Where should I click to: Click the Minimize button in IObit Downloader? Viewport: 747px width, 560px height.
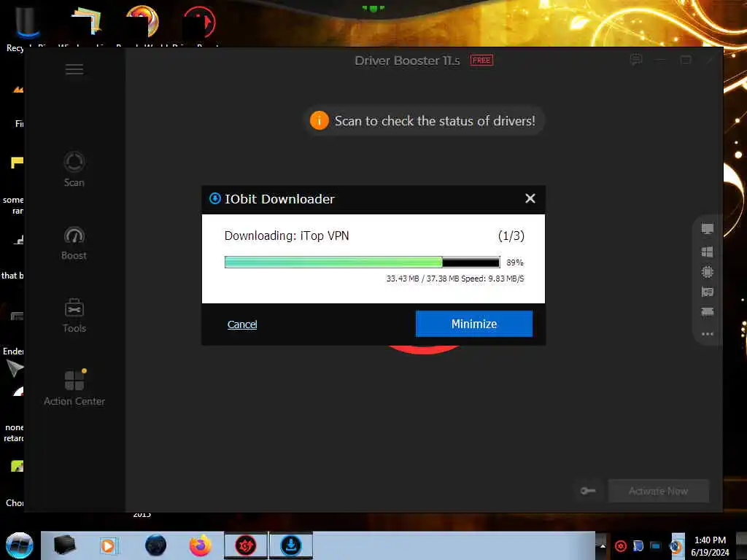coord(473,324)
